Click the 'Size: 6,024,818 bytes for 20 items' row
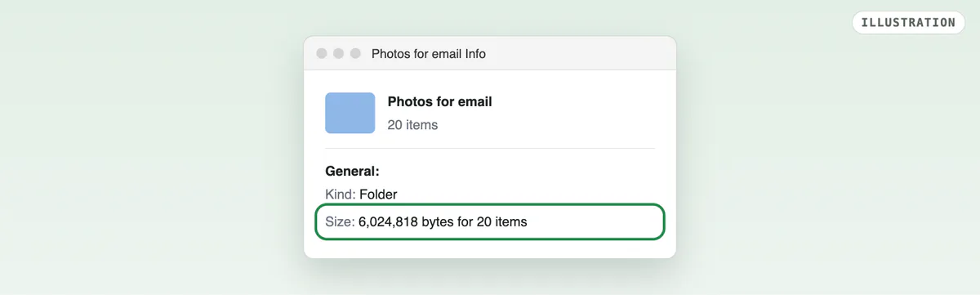 pos(490,221)
